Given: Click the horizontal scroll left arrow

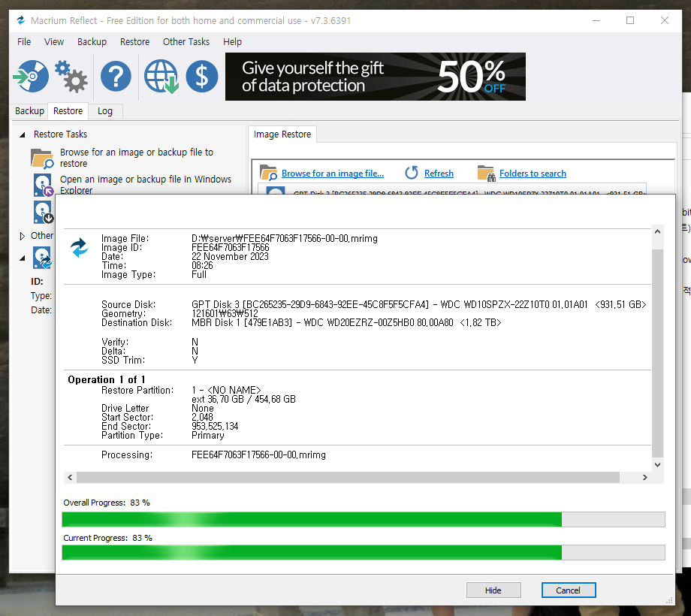Looking at the screenshot, I should tap(70, 477).
